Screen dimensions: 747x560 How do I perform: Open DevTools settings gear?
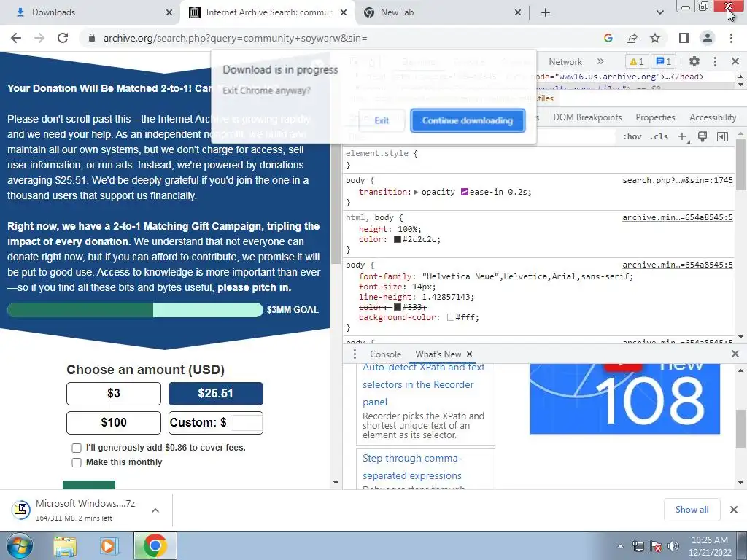coord(694,61)
